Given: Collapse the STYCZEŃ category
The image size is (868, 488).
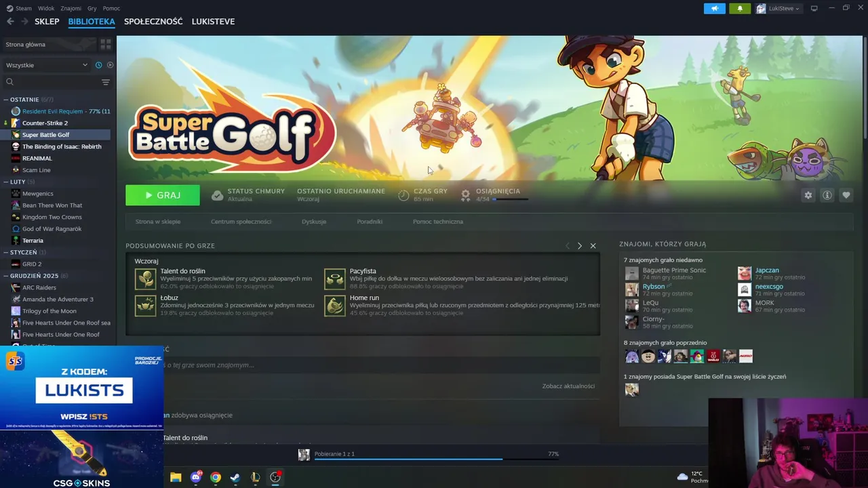Looking at the screenshot, I should [23, 252].
